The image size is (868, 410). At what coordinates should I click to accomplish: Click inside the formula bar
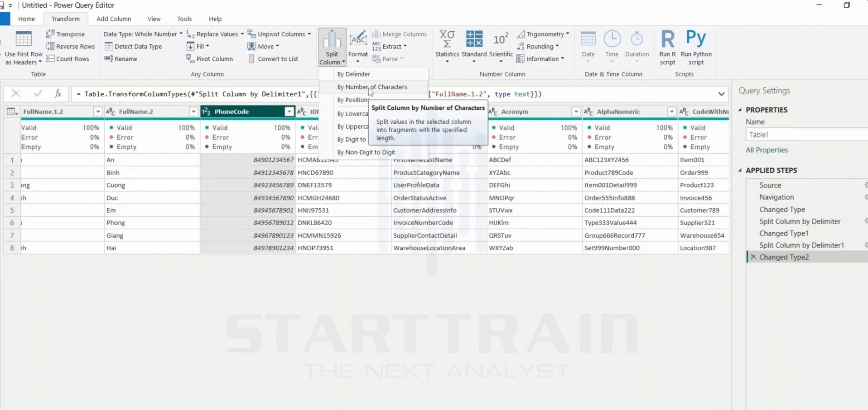point(399,94)
